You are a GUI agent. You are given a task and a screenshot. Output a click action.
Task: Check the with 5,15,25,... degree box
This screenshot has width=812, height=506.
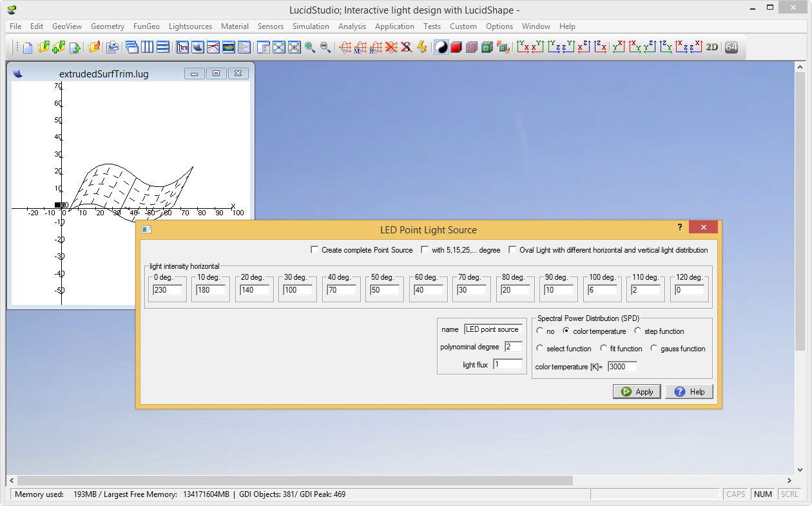coord(425,249)
